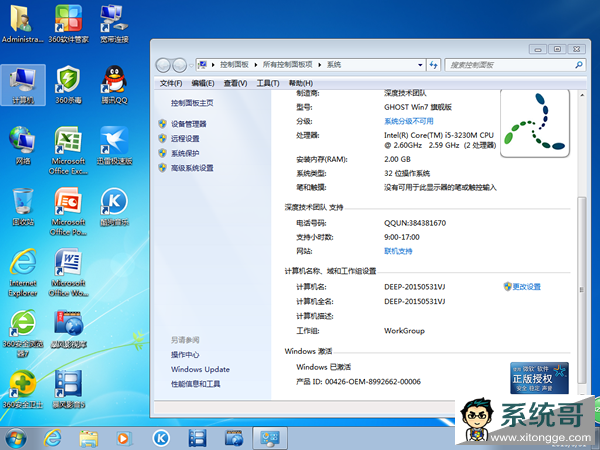
Task: Open film-strip video player on taskbar
Action: [197, 439]
